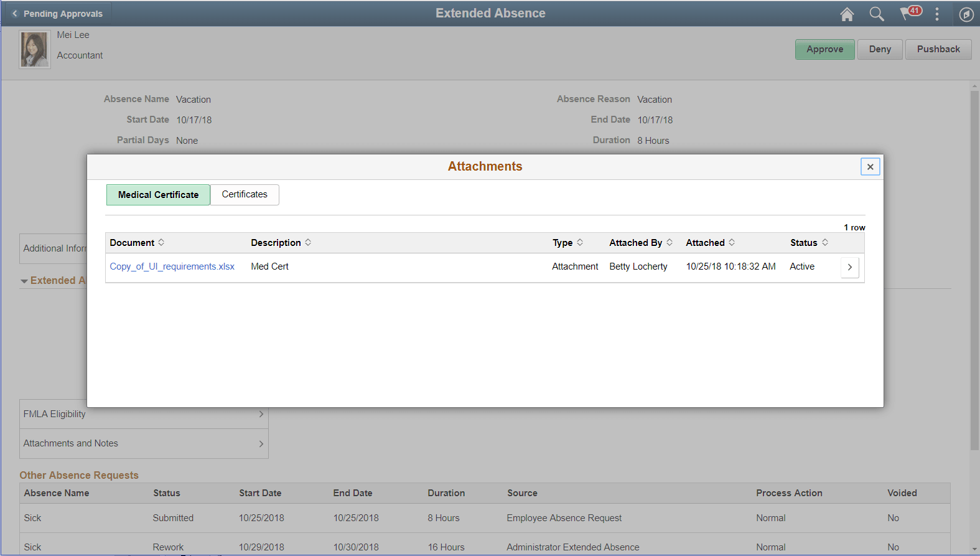This screenshot has height=556, width=980.
Task: Click the '10/29/2018' start date cell
Action: click(261, 547)
